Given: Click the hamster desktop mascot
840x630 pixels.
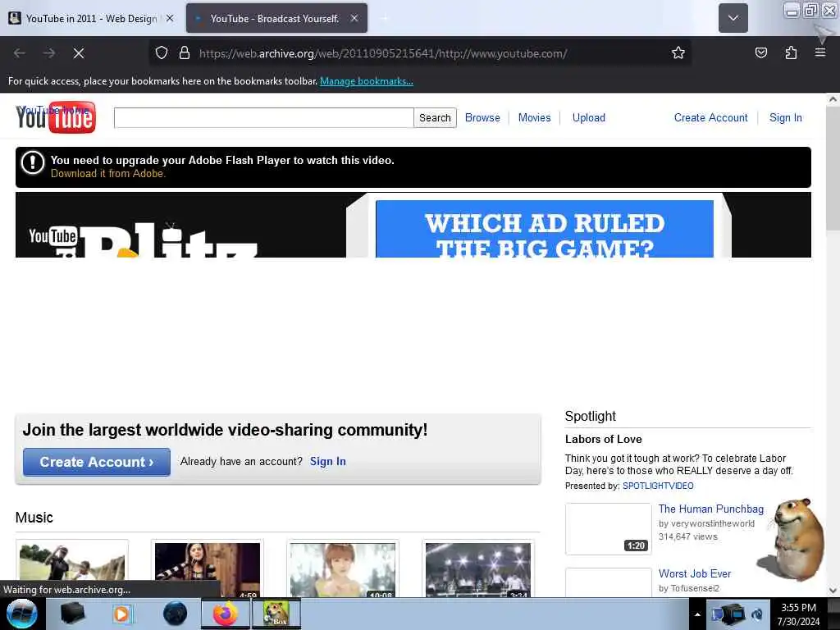Looking at the screenshot, I should click(794, 538).
